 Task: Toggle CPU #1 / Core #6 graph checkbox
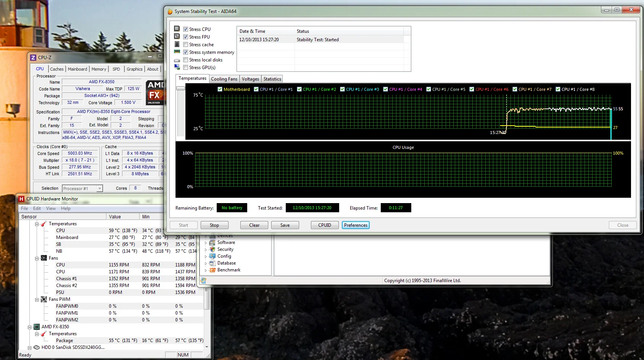coord(472,89)
